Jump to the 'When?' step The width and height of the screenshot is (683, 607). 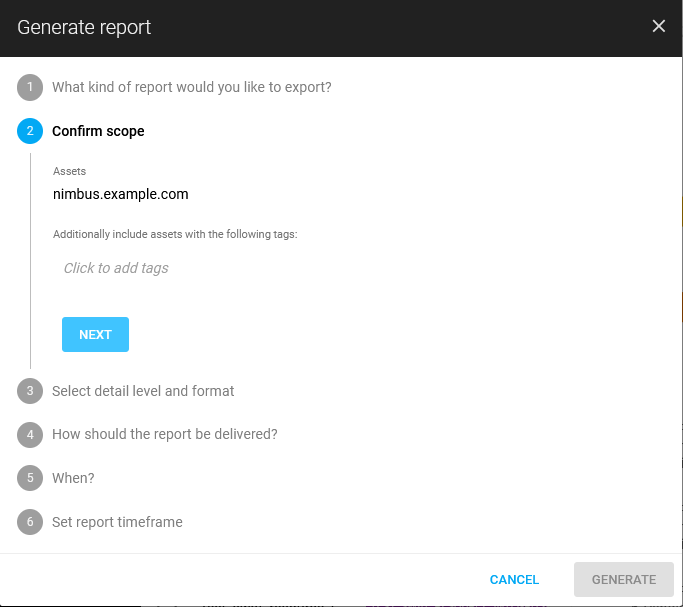pyautogui.click(x=73, y=478)
